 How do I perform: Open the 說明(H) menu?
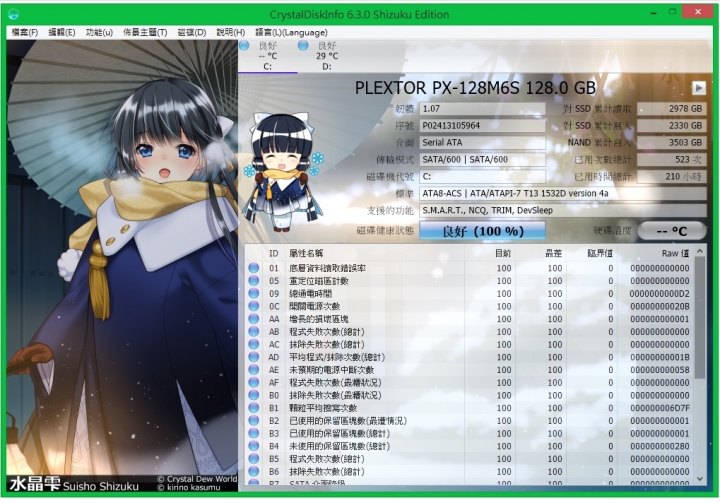pos(231,32)
